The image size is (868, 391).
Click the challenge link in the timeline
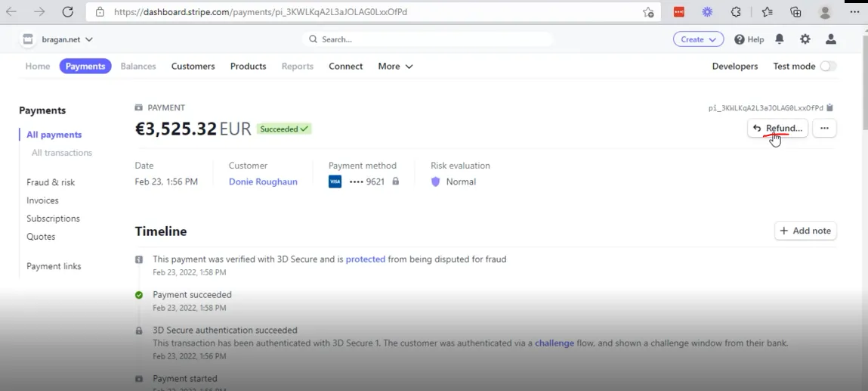click(x=554, y=343)
